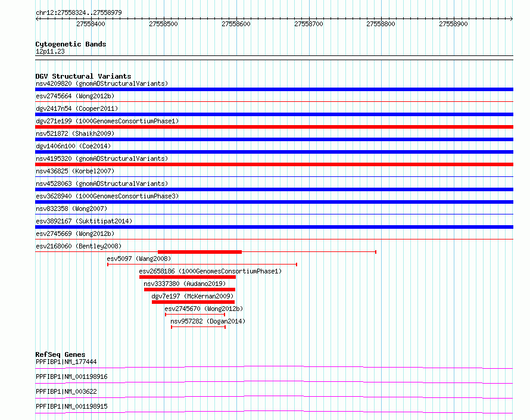Click the red bar of nsv4195320
530x420 pixels.
coord(274,164)
